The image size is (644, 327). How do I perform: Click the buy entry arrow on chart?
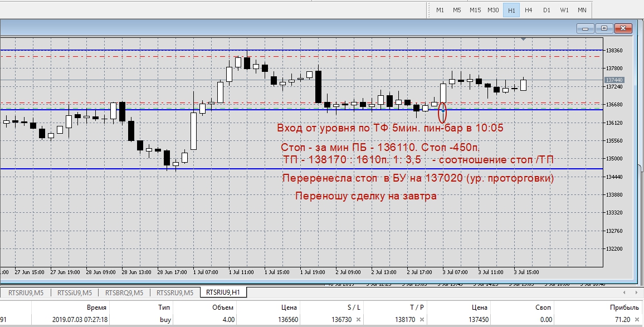[443, 110]
